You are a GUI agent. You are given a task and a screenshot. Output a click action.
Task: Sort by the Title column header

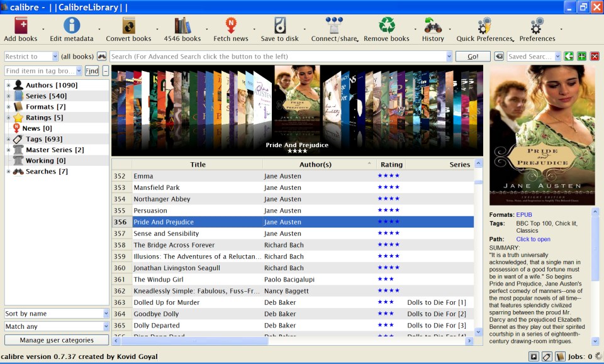click(197, 164)
